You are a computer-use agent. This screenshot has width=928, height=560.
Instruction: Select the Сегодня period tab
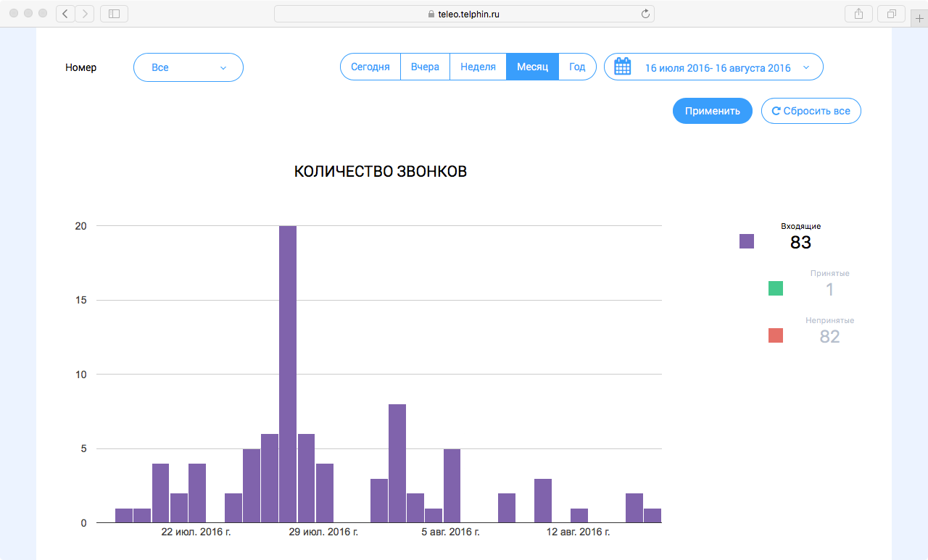(370, 67)
